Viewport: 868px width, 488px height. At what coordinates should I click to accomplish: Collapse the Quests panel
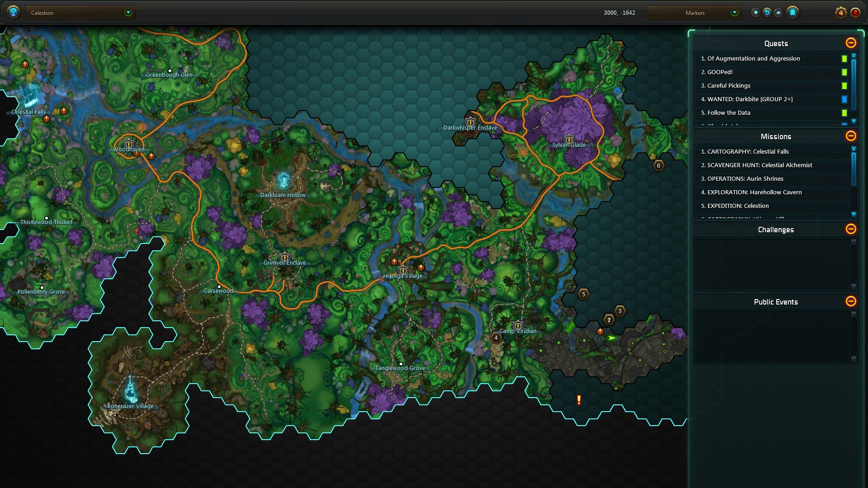click(x=851, y=43)
